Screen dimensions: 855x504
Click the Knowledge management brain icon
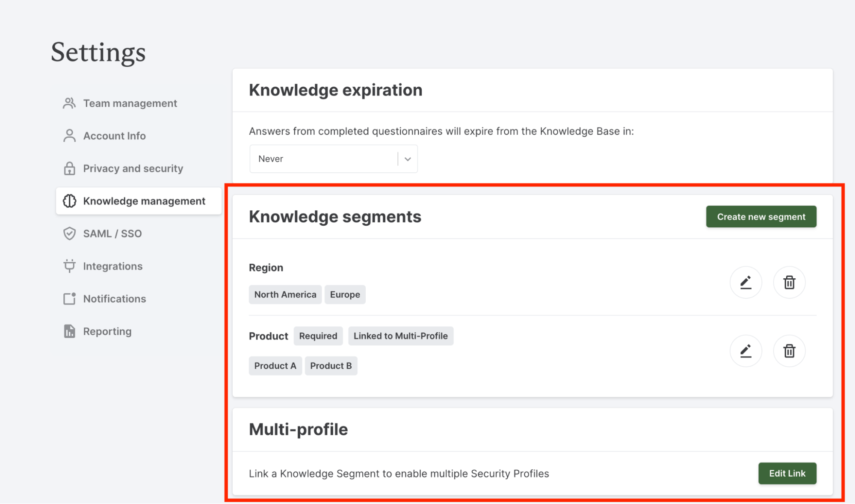(x=69, y=201)
